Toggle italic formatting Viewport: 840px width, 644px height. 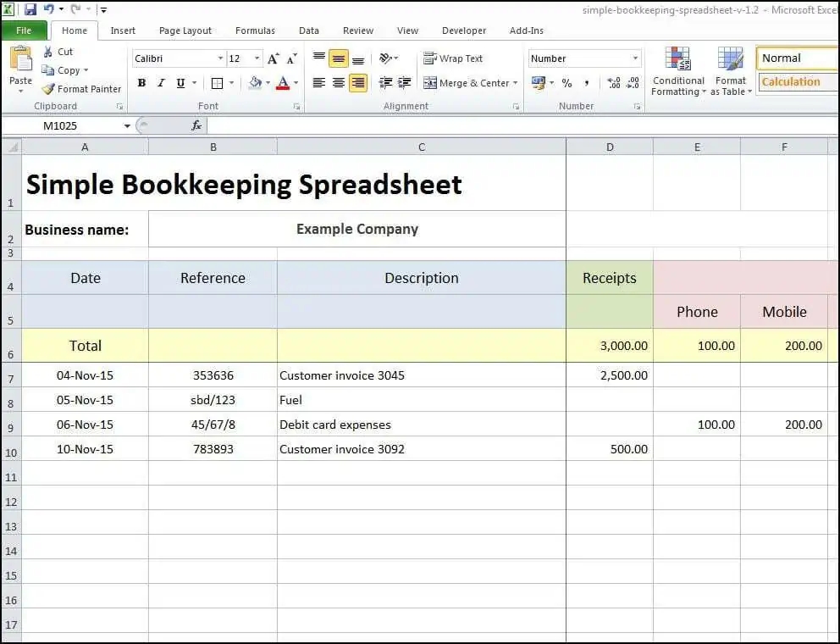(x=160, y=83)
